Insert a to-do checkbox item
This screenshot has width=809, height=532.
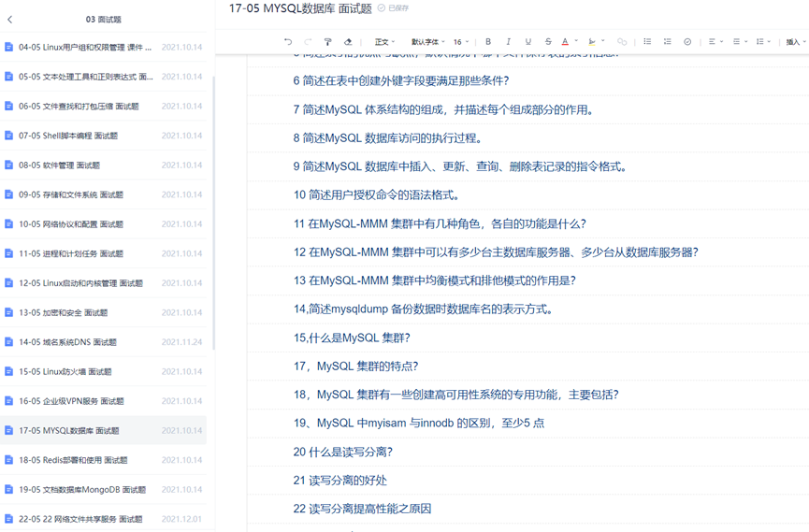687,42
